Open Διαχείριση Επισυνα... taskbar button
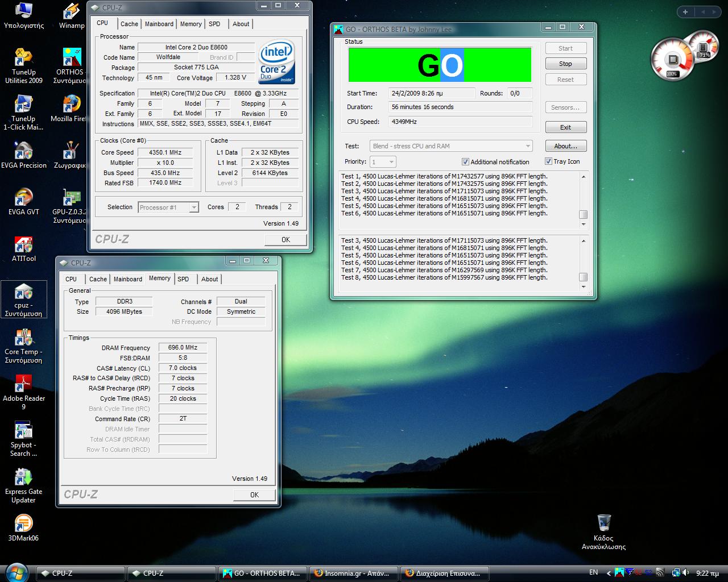Image resolution: width=728 pixels, height=582 pixels. coord(445,573)
